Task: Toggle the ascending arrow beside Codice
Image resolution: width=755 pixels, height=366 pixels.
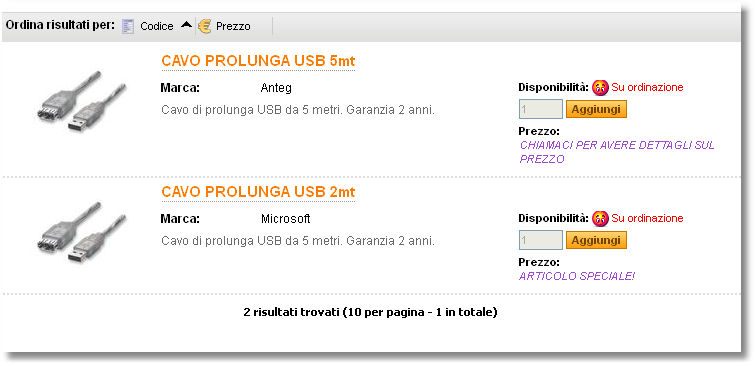Action: pyautogui.click(x=186, y=25)
